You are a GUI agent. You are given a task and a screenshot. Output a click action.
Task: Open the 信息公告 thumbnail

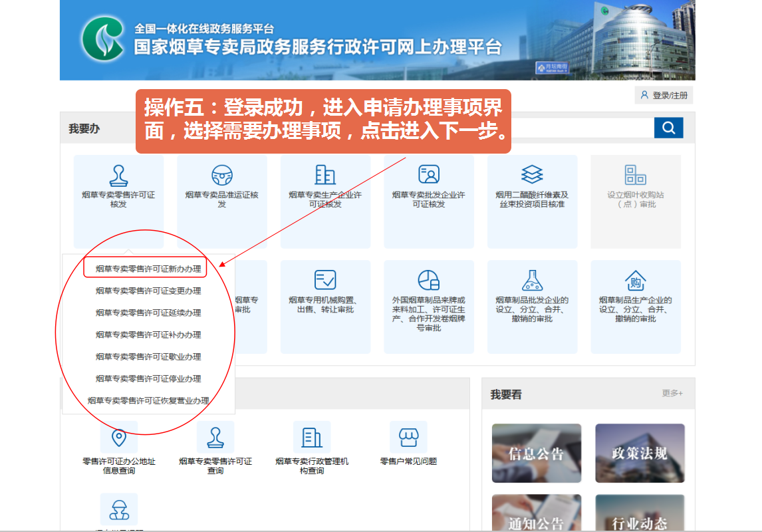[536, 453]
